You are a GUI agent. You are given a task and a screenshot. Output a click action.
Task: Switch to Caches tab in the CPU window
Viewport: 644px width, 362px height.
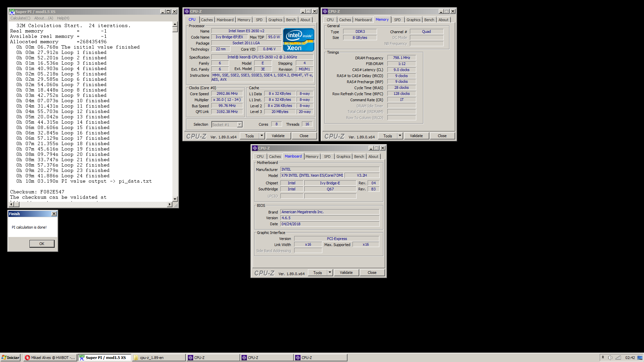pyautogui.click(x=207, y=20)
